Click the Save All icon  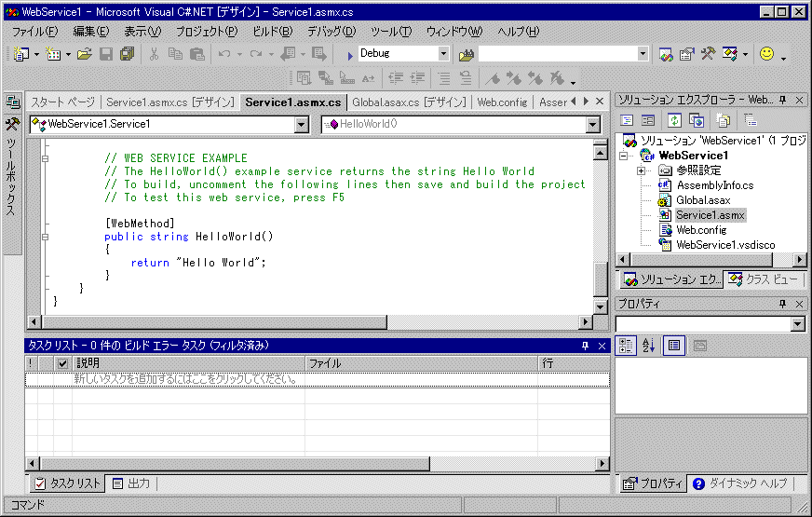click(127, 53)
